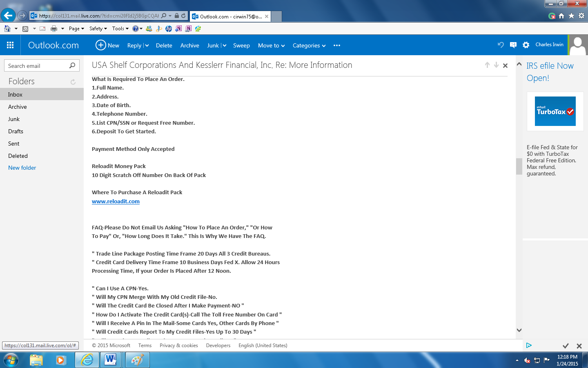Viewport: 588px width, 368px height.
Task: Go to the next message with the down arrow
Action: coord(496,65)
